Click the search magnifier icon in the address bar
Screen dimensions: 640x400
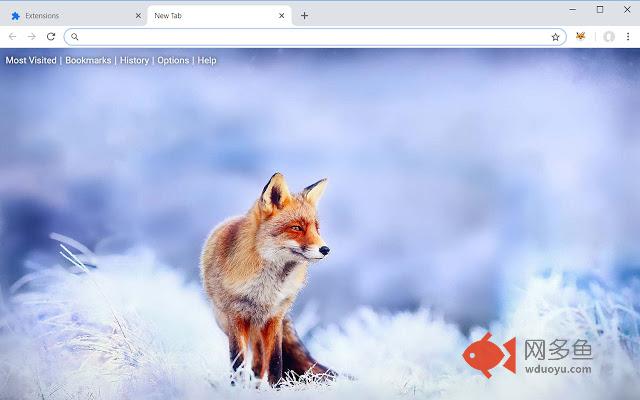point(75,37)
